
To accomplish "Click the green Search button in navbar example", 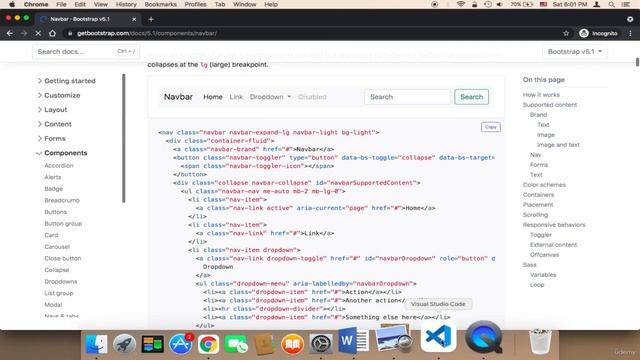I will (x=471, y=97).
